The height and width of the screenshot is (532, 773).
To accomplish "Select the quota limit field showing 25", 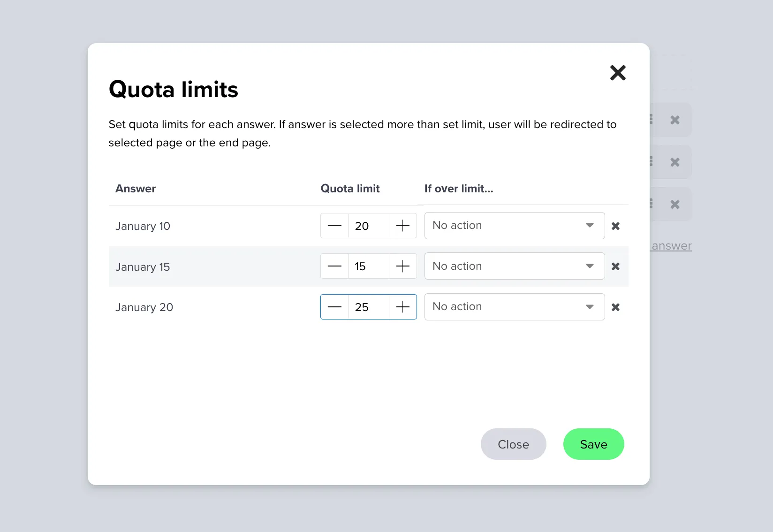I will point(368,307).
